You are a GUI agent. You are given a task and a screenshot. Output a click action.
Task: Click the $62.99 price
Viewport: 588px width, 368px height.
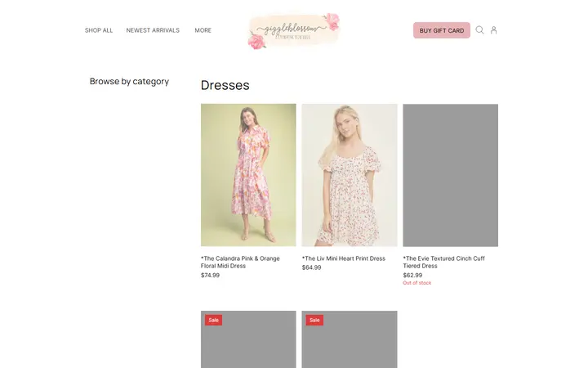click(412, 276)
